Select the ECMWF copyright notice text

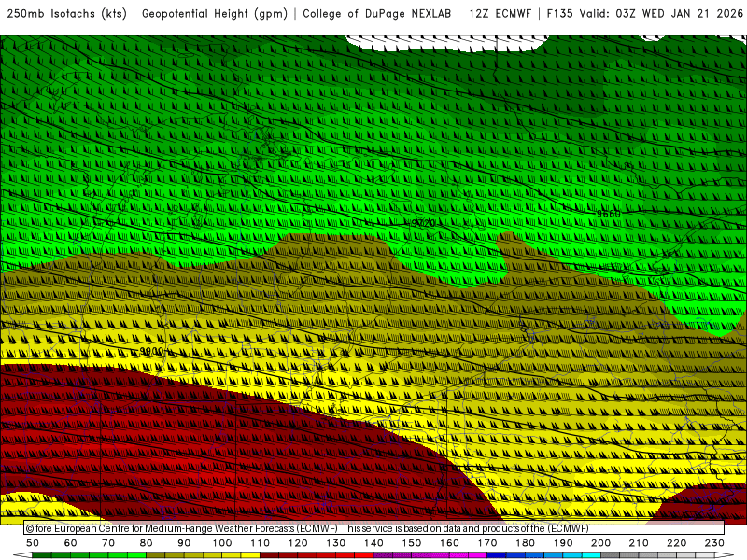(307, 528)
